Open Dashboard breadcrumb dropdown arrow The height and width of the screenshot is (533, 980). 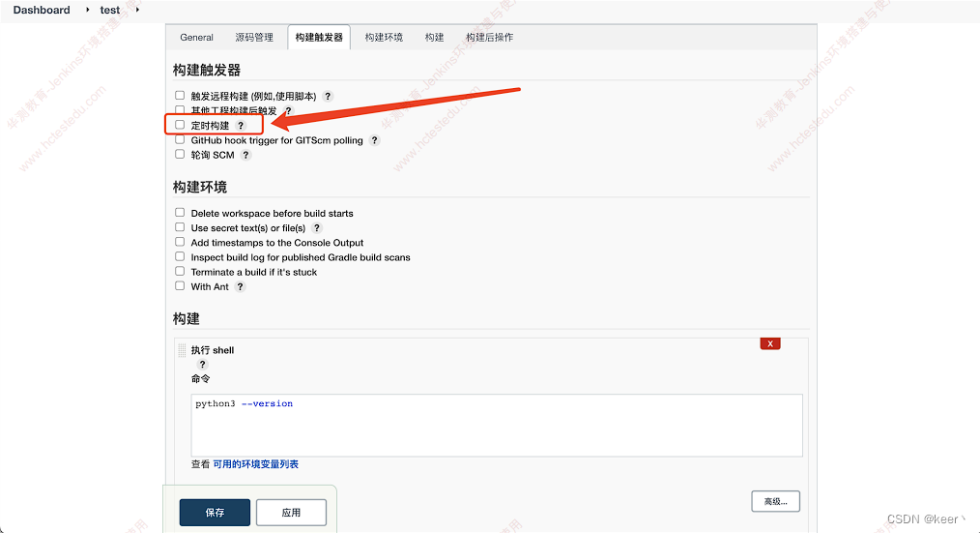pos(88,10)
